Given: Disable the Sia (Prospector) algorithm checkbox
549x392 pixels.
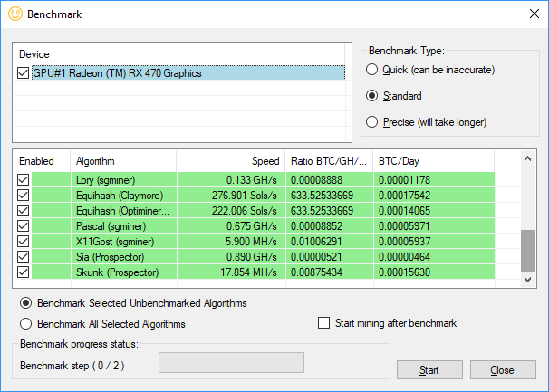Looking at the screenshot, I should coord(24,257).
